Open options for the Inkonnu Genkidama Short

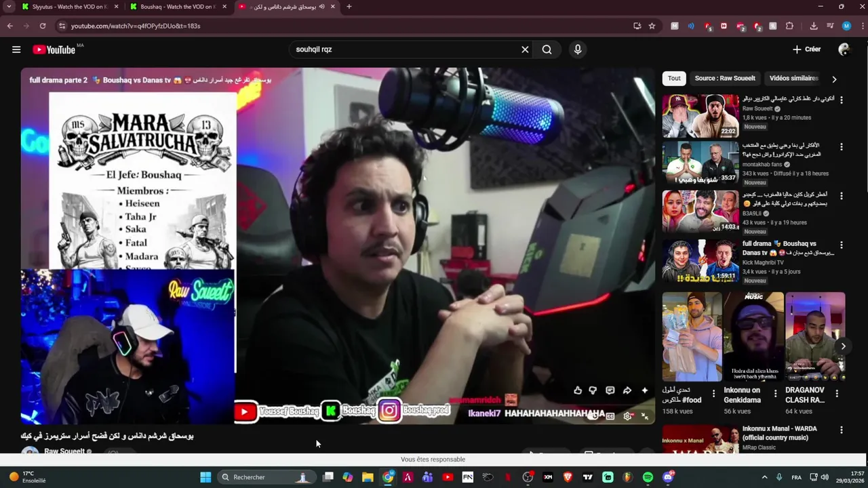pos(775,393)
